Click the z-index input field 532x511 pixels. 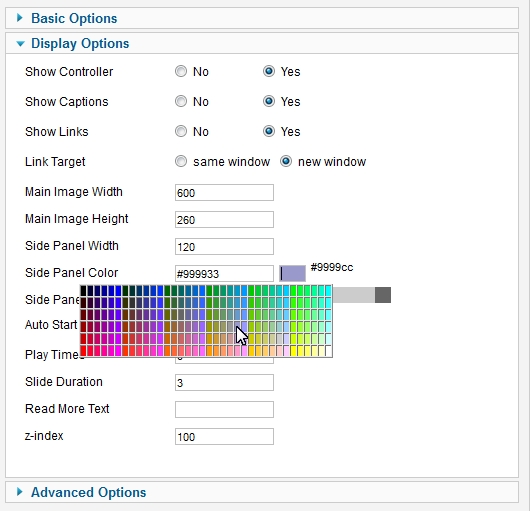[224, 436]
